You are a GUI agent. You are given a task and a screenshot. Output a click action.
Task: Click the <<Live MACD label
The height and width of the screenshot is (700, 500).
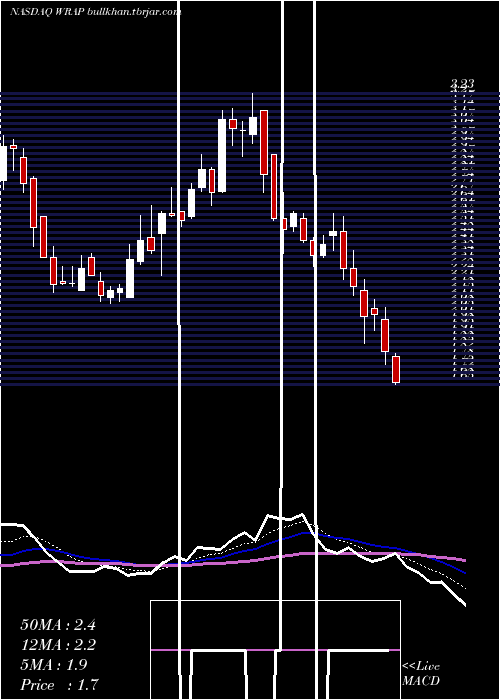(x=421, y=673)
